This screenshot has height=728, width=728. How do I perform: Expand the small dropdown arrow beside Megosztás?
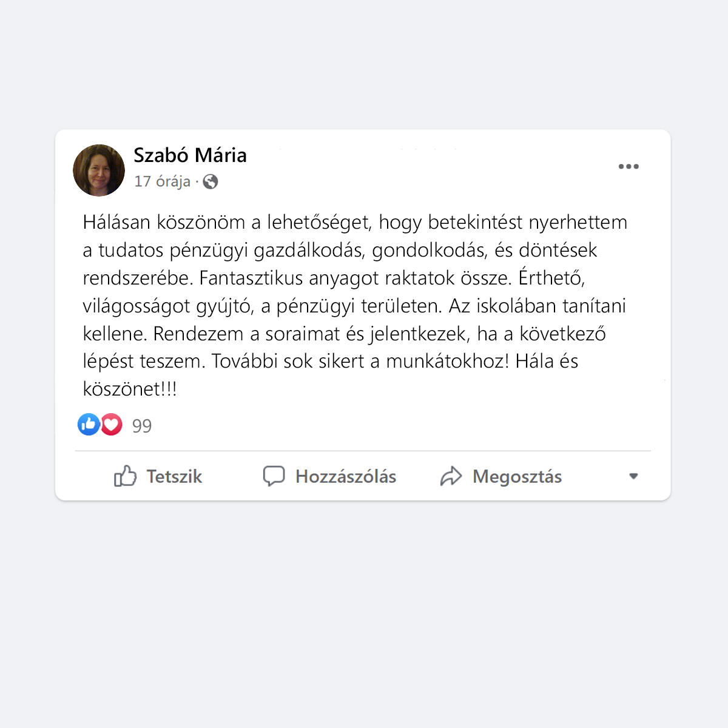click(x=633, y=476)
